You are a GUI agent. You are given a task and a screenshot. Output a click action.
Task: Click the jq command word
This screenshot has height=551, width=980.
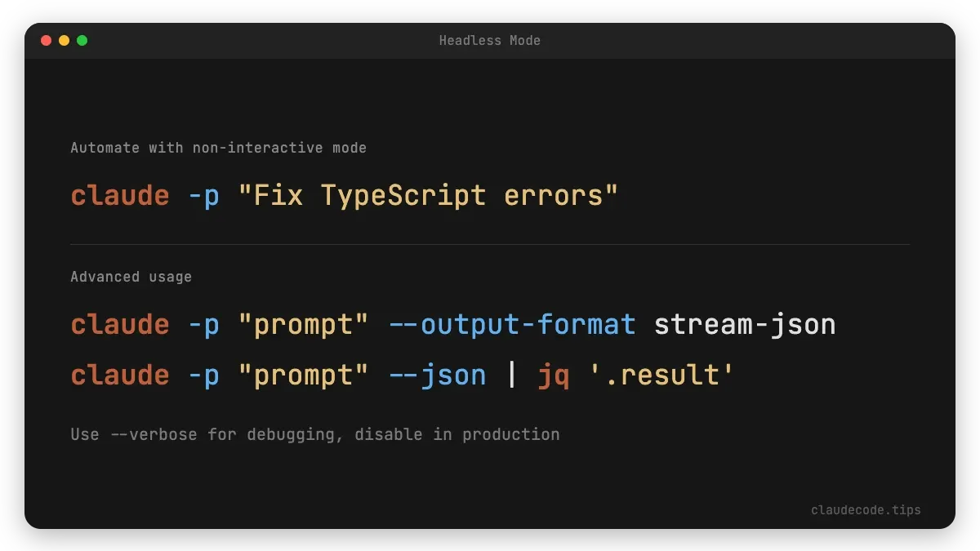tap(554, 375)
